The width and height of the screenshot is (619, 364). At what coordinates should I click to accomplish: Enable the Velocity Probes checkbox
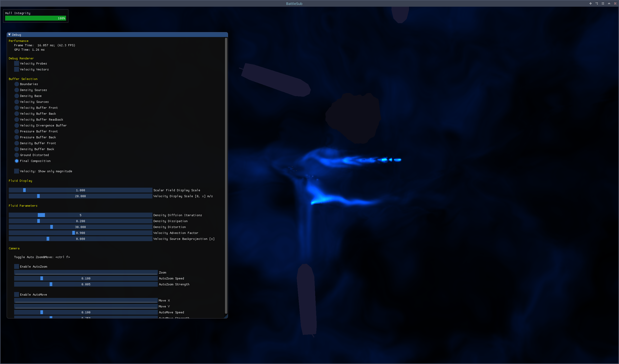click(x=17, y=63)
